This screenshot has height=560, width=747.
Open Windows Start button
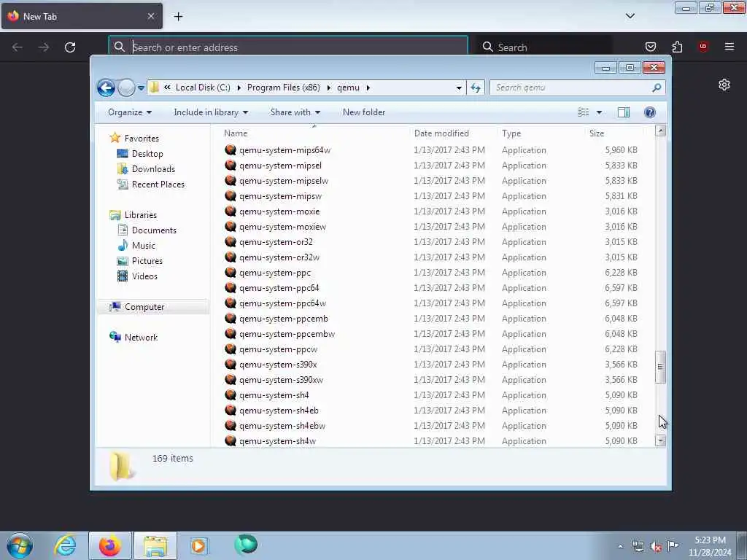coord(20,545)
